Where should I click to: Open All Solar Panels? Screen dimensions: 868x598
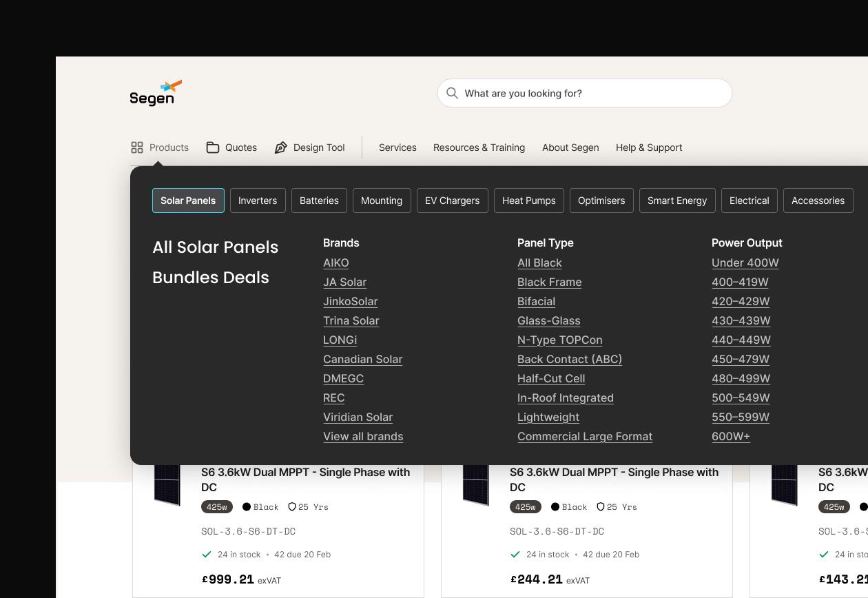tap(215, 247)
